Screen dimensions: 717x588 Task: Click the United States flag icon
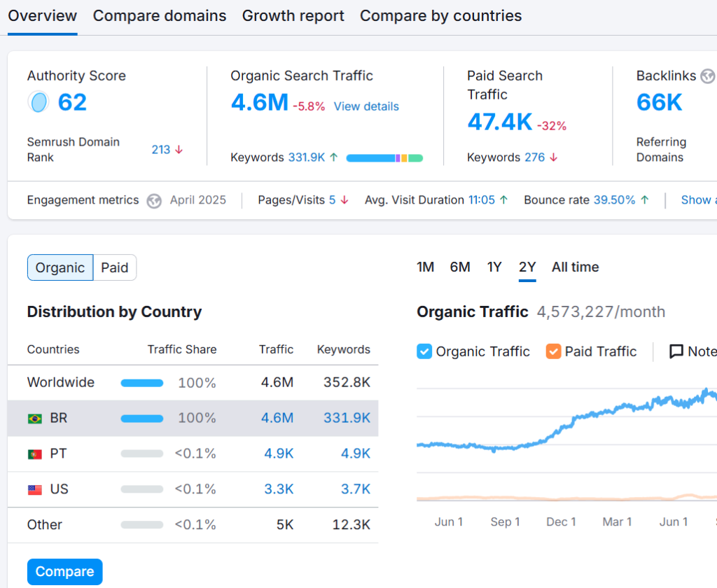click(34, 490)
